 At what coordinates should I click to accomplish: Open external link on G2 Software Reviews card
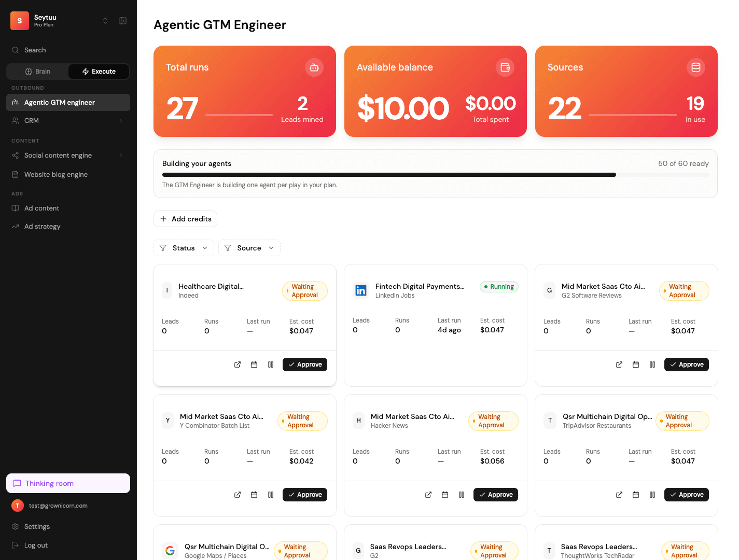619,365
